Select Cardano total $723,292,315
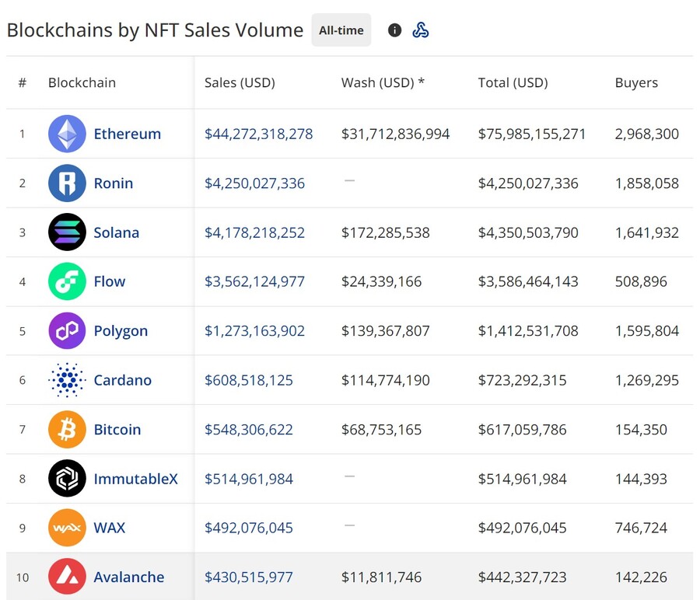This screenshot has width=700, height=600. point(523,380)
